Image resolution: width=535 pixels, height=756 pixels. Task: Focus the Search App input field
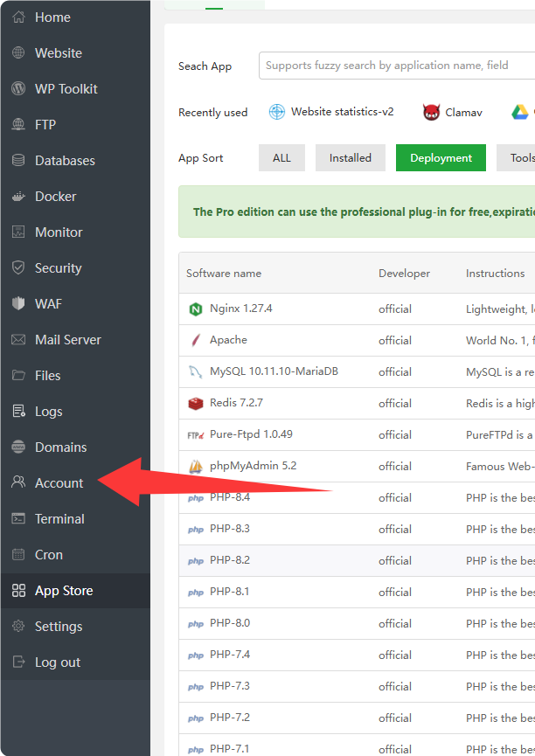[397, 66]
